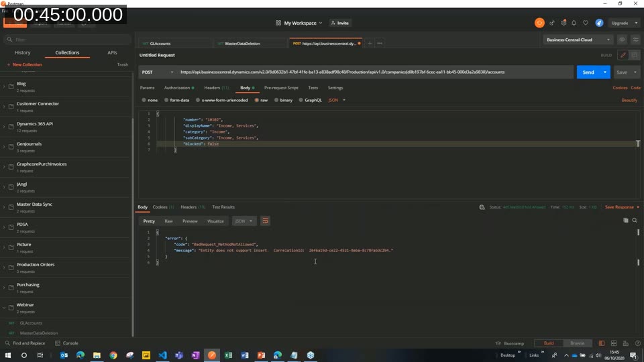Open the manage environments sliders icon
This screenshot has height=362, width=644.
(x=635, y=40)
